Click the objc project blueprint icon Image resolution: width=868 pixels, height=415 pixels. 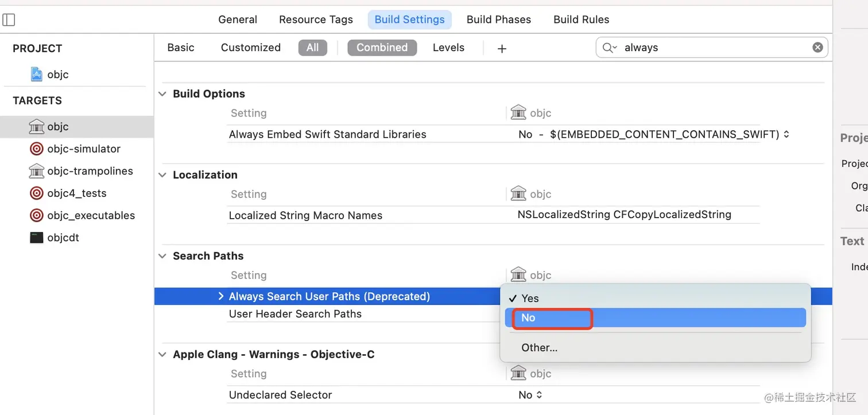[36, 75]
